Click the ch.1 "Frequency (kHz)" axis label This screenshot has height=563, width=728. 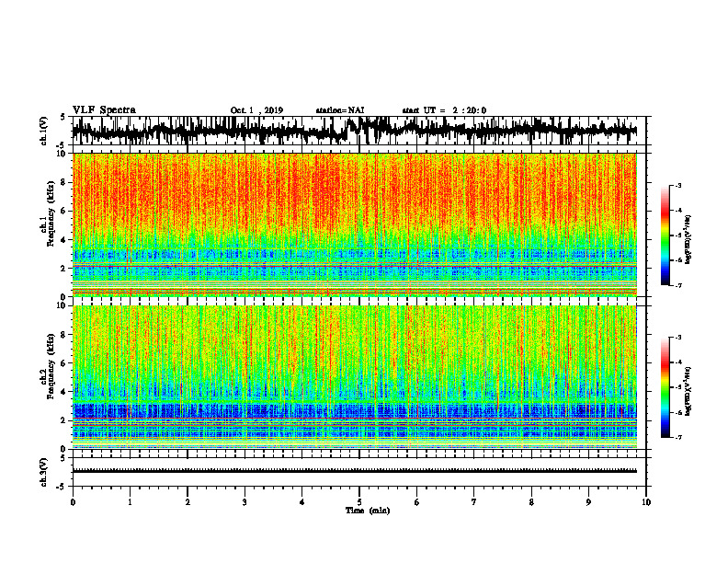pyautogui.click(x=51, y=214)
